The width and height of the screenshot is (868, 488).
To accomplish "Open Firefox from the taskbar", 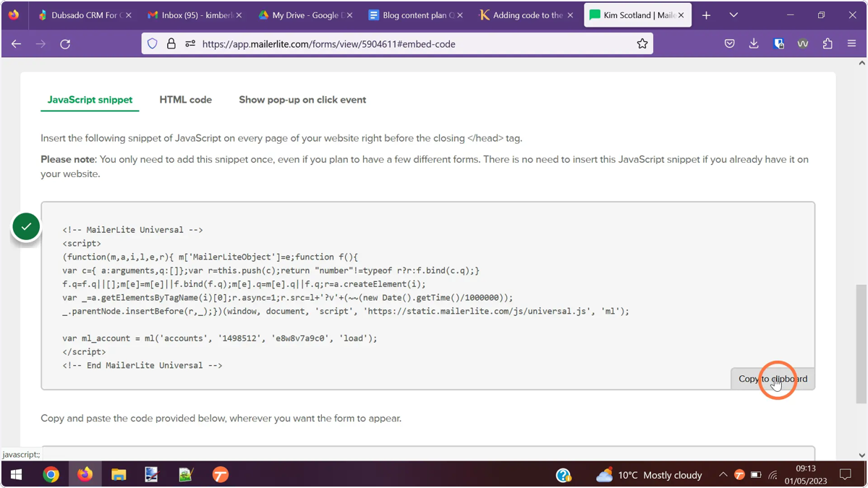I will point(85,475).
